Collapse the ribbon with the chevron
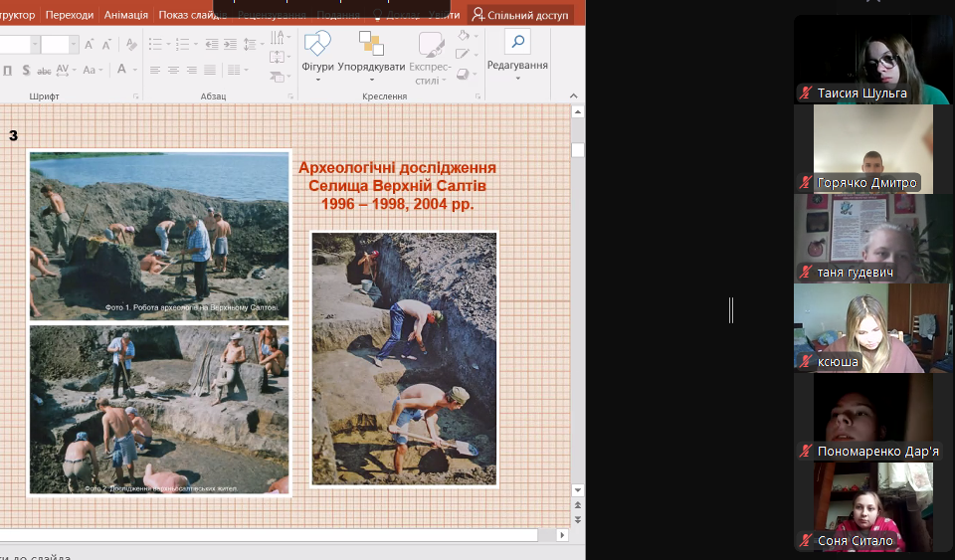 coord(574,95)
